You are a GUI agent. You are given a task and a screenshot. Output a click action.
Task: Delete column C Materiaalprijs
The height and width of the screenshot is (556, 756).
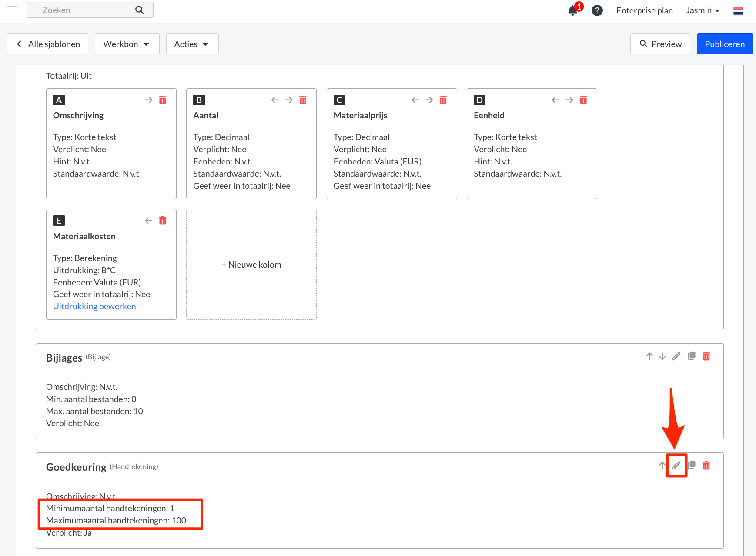tap(443, 100)
